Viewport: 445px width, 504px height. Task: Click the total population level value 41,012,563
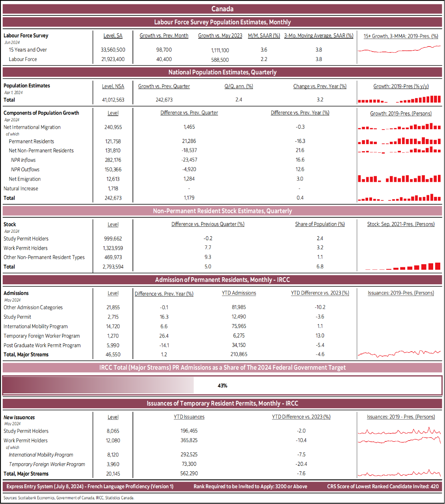coord(113,100)
